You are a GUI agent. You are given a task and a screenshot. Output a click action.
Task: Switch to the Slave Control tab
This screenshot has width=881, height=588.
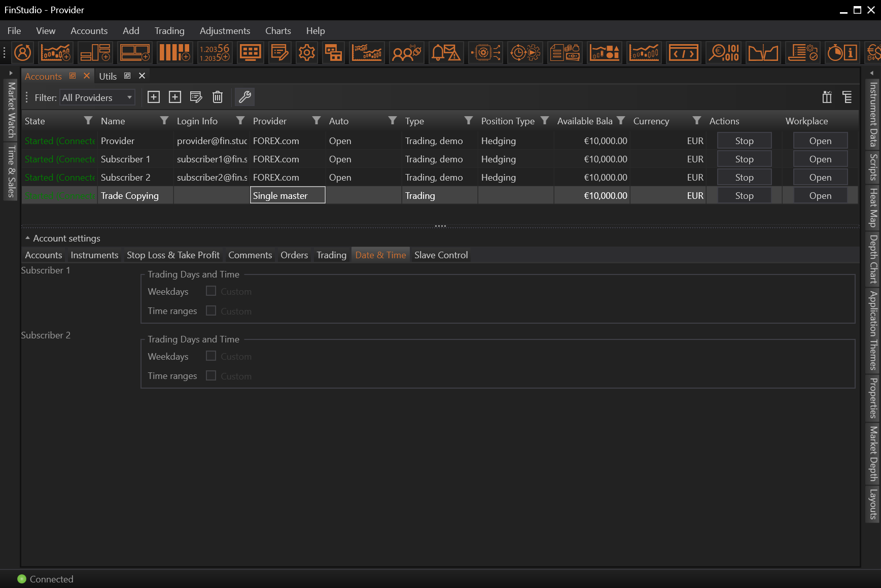point(441,255)
